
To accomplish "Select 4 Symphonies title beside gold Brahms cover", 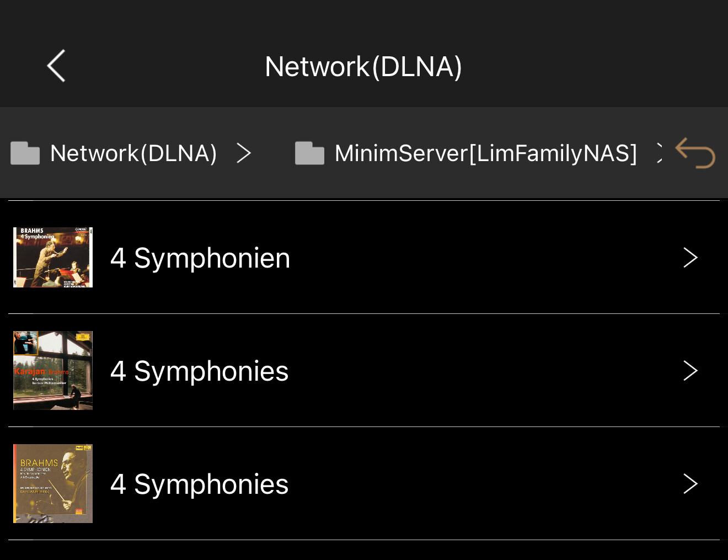I will [x=200, y=484].
